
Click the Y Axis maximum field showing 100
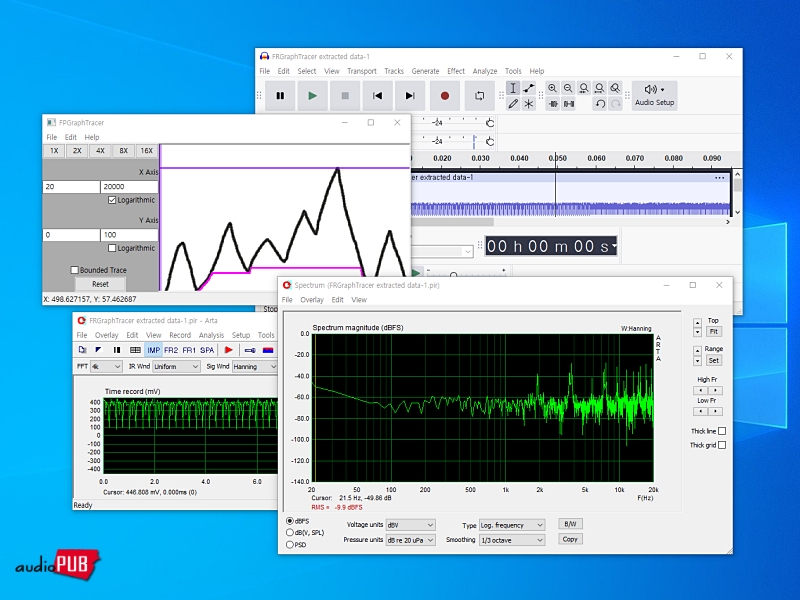pyautogui.click(x=130, y=235)
